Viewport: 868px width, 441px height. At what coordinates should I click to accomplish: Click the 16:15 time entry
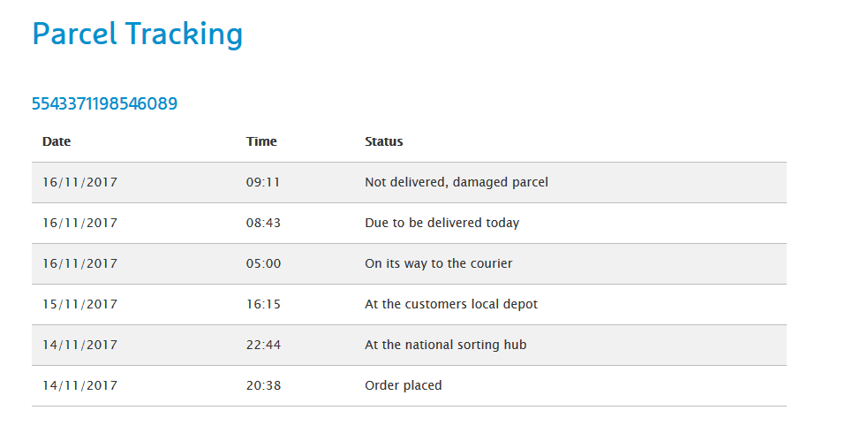point(263,305)
